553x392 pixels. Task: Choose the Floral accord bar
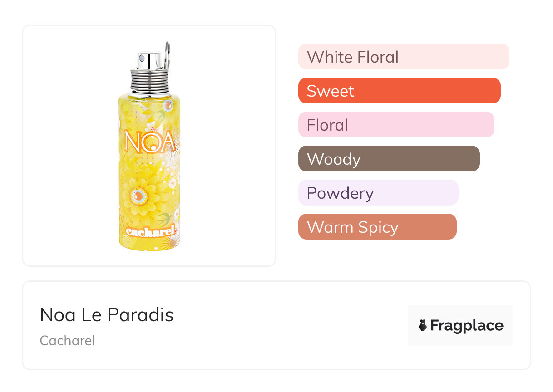coord(396,125)
